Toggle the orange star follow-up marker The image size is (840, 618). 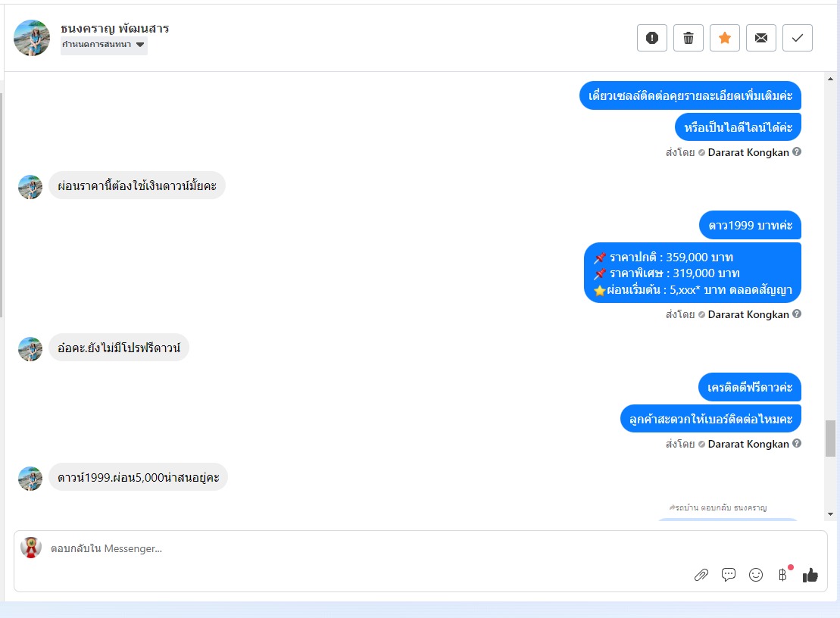click(725, 38)
